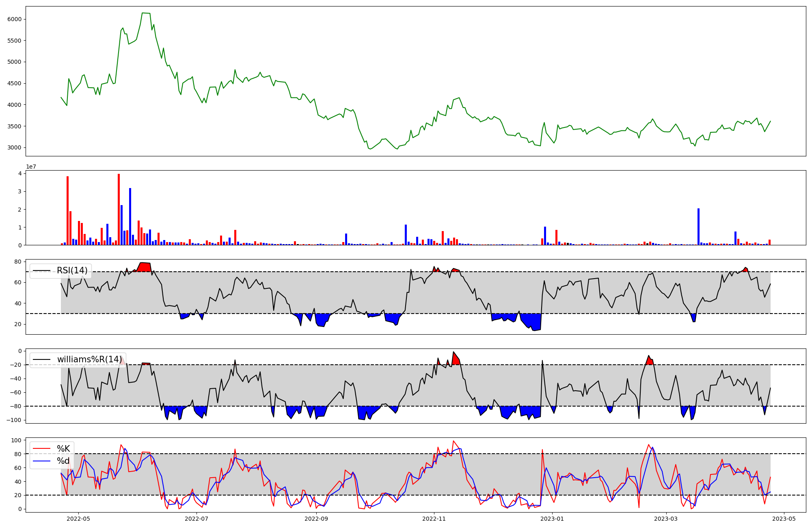Select the %K legend entry
Image resolution: width=812 pixels, height=528 pixels.
63,449
